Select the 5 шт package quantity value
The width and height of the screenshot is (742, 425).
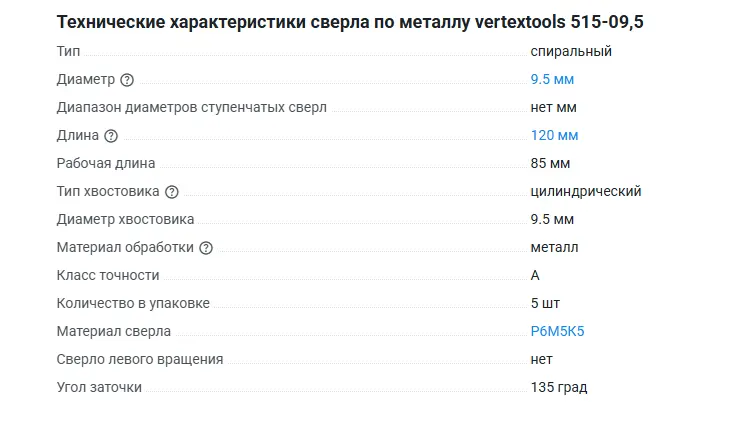click(545, 303)
